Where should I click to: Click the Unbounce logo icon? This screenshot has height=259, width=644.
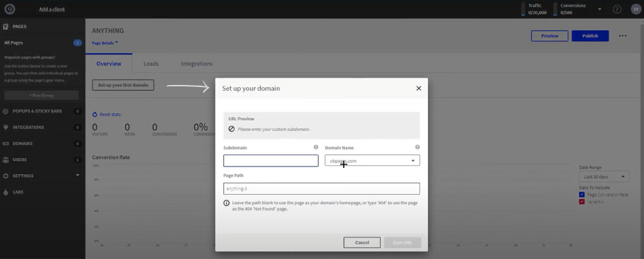pos(10,9)
